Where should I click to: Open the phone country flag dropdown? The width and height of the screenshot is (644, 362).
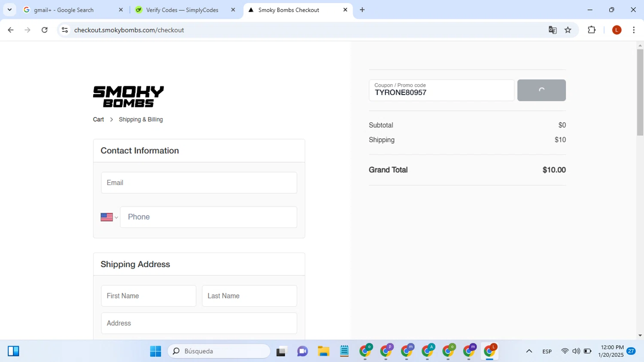tap(109, 217)
